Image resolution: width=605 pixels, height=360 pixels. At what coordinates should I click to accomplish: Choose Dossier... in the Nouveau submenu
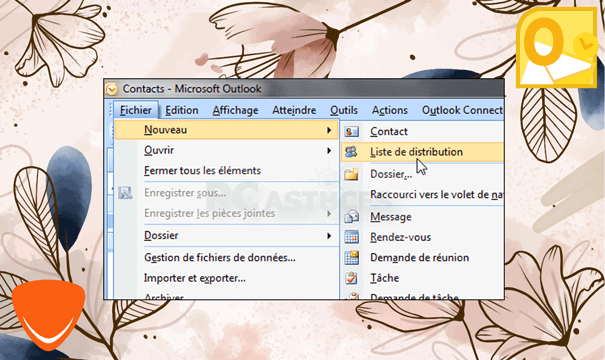tap(423, 174)
